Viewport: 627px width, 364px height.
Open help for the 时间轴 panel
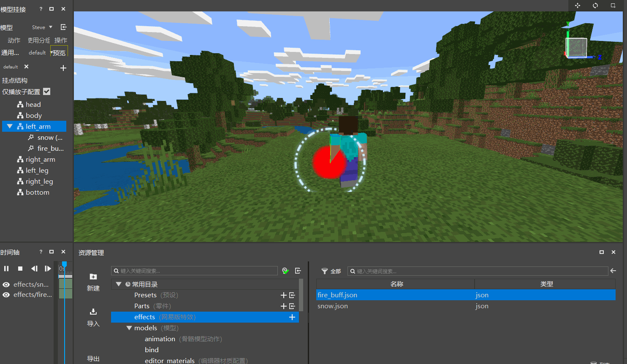coord(41,252)
